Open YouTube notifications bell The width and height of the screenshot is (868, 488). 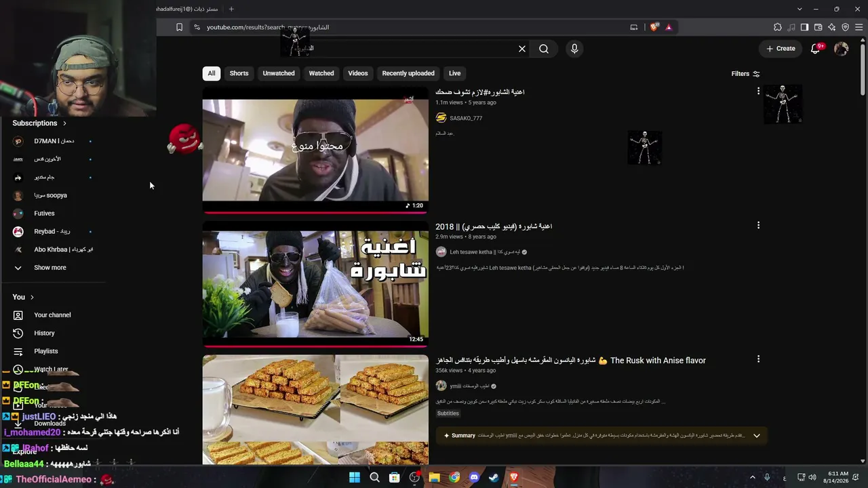(816, 49)
